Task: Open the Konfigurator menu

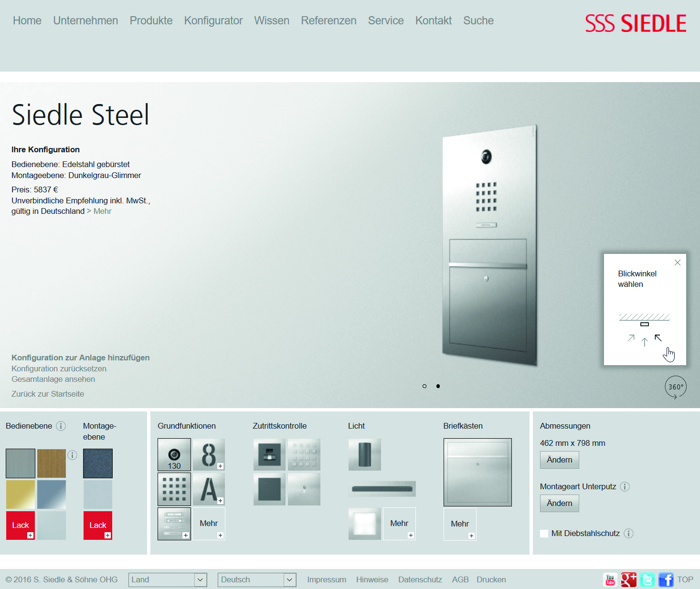Action: 213,21
